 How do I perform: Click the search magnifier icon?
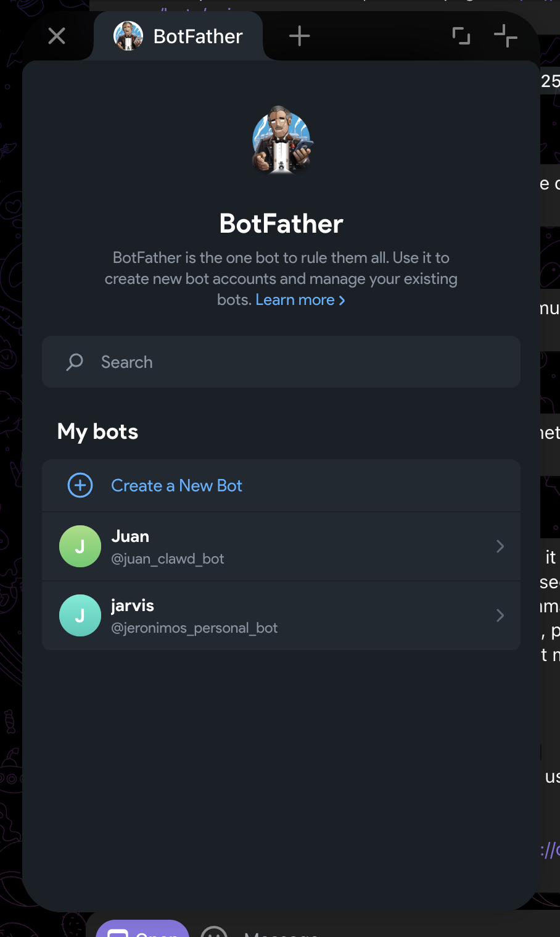[74, 362]
